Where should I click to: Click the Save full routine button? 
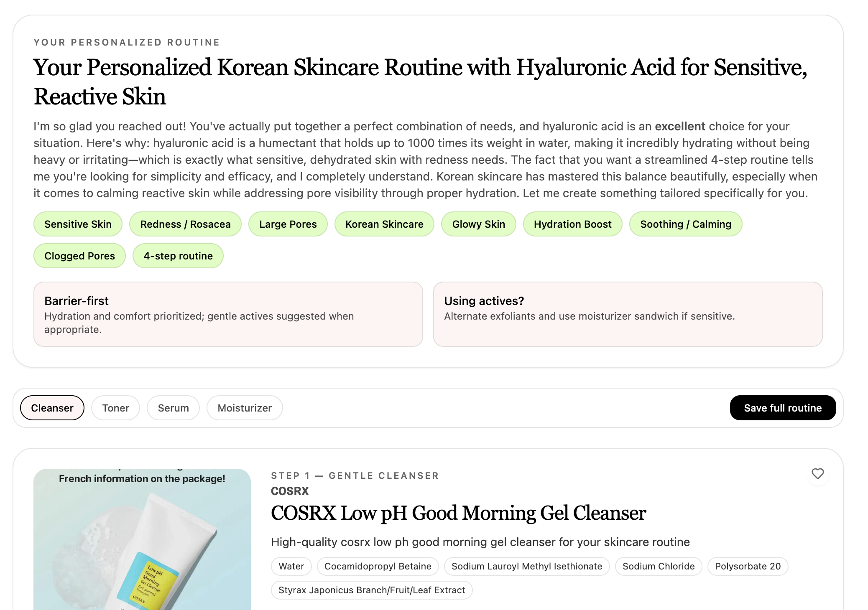[783, 408]
